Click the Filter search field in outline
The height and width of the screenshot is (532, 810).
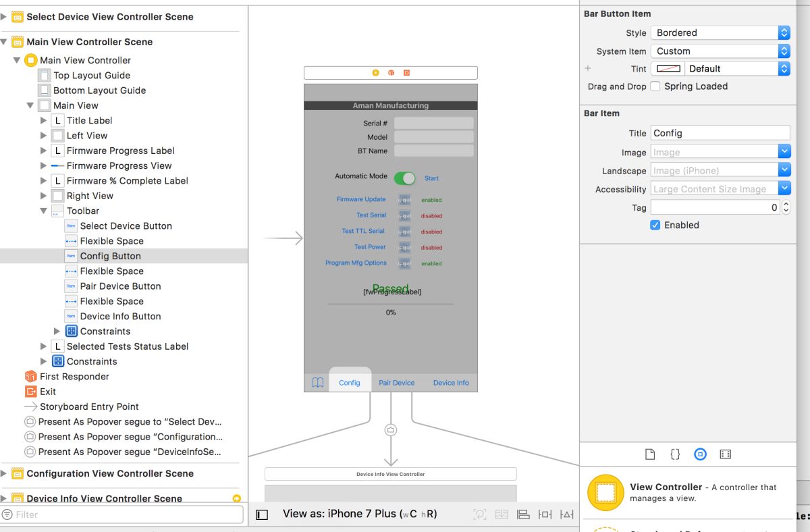(x=122, y=514)
